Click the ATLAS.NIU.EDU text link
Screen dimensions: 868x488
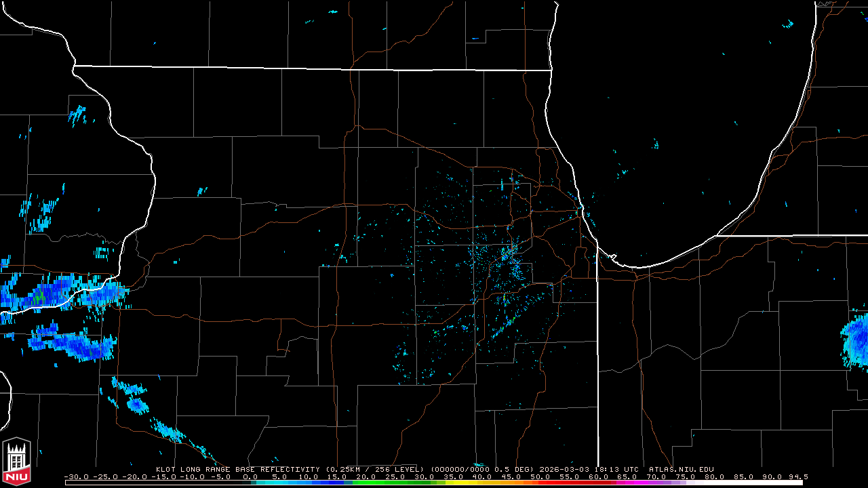pos(681,469)
